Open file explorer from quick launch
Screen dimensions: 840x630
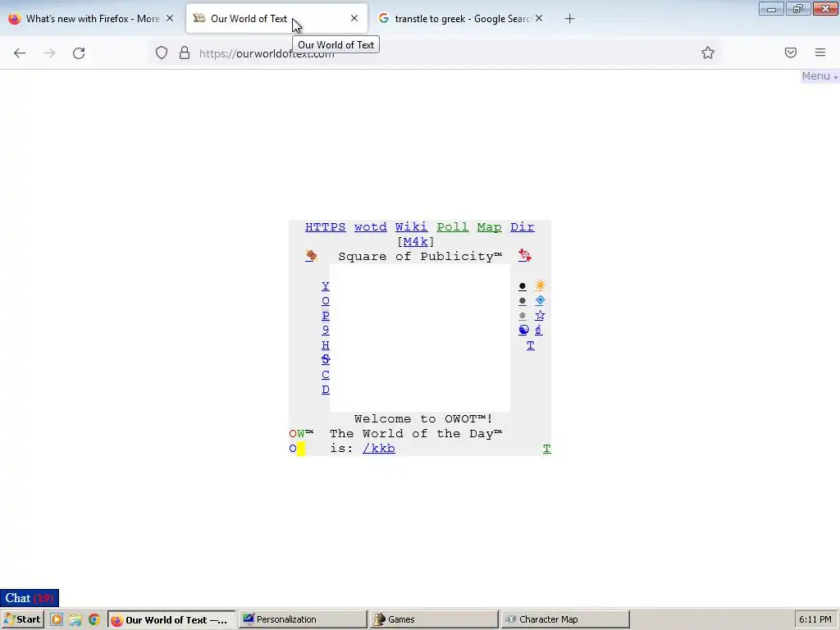point(75,620)
